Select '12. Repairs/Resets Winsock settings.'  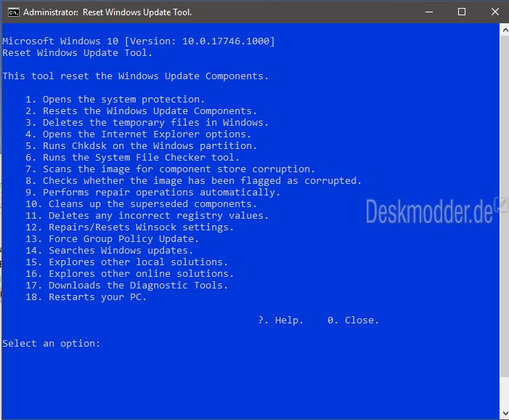129,227
